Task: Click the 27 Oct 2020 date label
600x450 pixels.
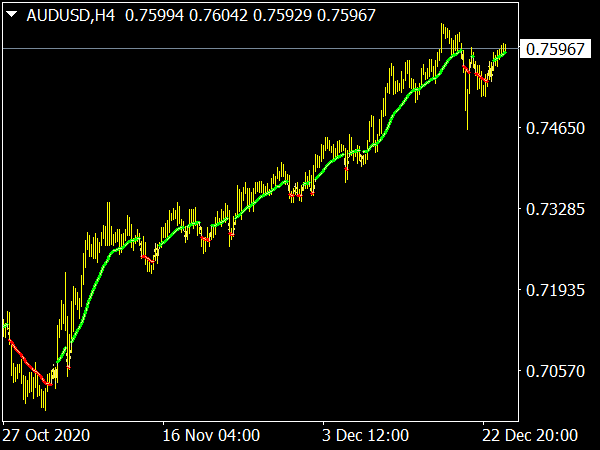Action: pyautogui.click(x=46, y=435)
